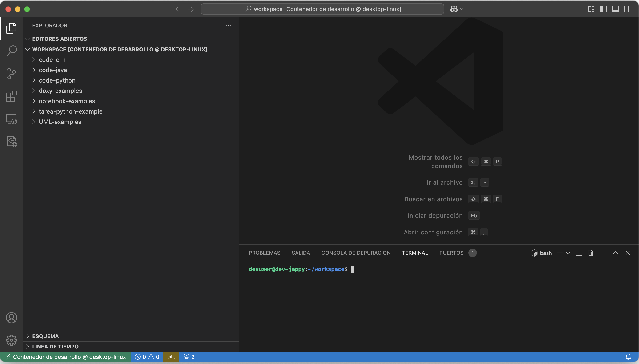Open the Explorer view in activity bar
Image resolution: width=639 pixels, height=364 pixels.
pyautogui.click(x=12, y=28)
